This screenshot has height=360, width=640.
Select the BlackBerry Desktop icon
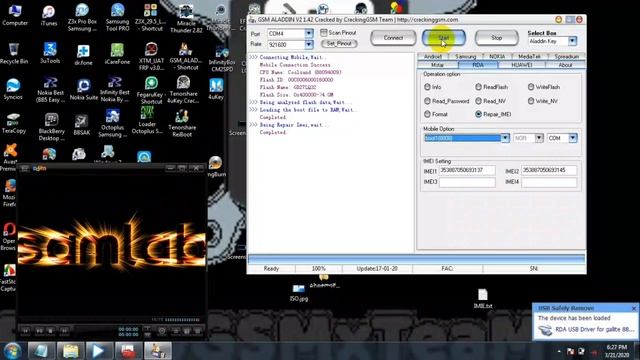pos(51,127)
